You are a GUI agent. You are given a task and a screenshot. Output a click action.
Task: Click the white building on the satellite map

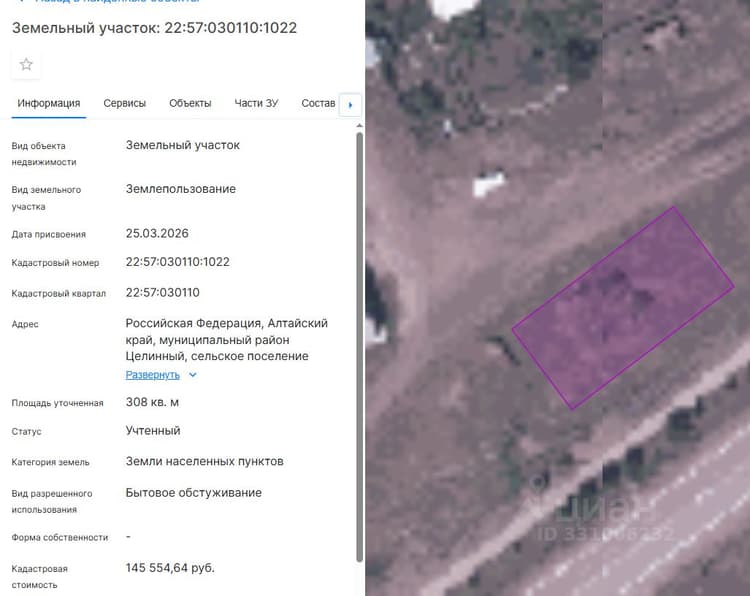pos(488,184)
